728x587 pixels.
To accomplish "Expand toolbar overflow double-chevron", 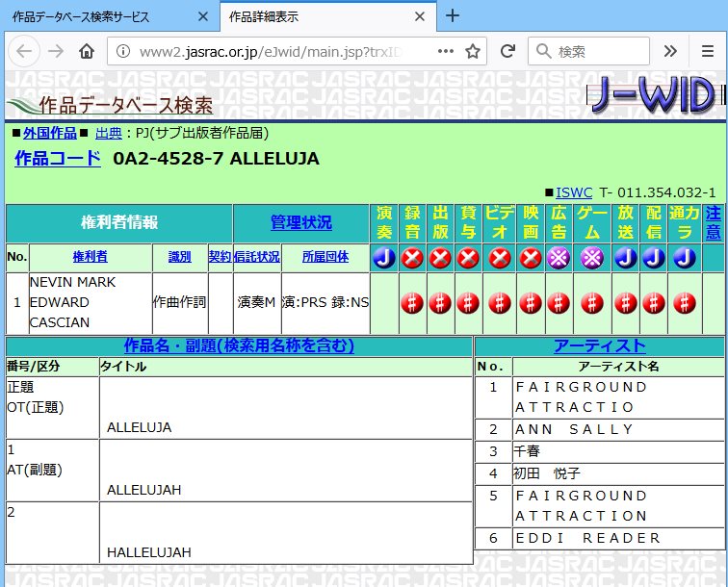I will click(670, 51).
